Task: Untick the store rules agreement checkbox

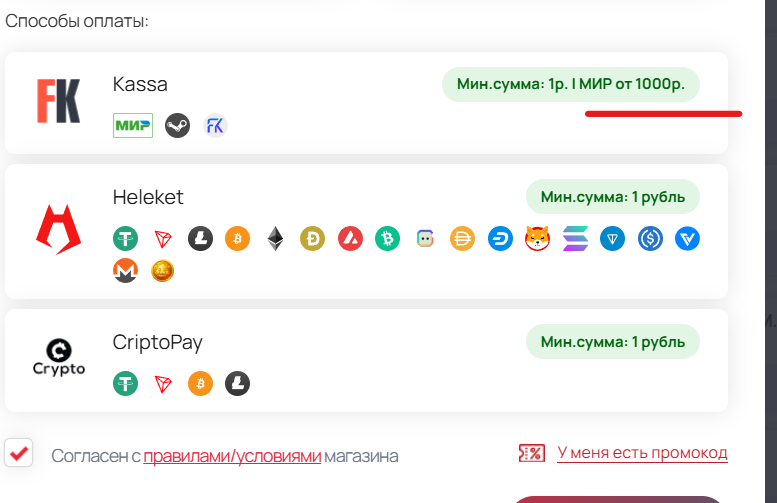Action: point(19,453)
